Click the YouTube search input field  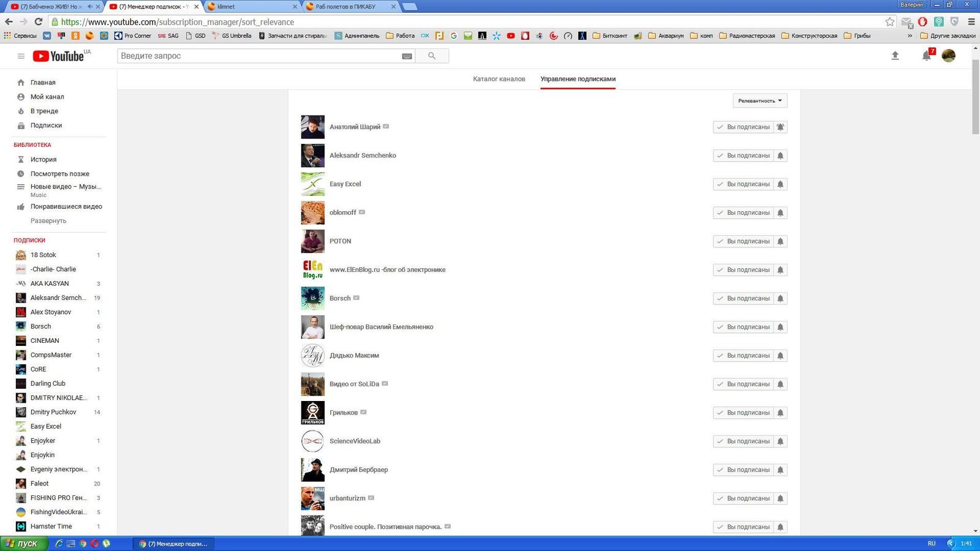pos(257,56)
